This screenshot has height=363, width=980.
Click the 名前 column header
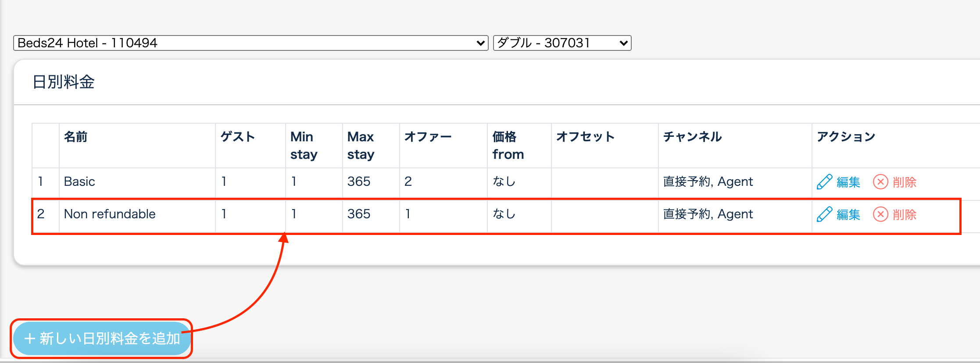75,137
